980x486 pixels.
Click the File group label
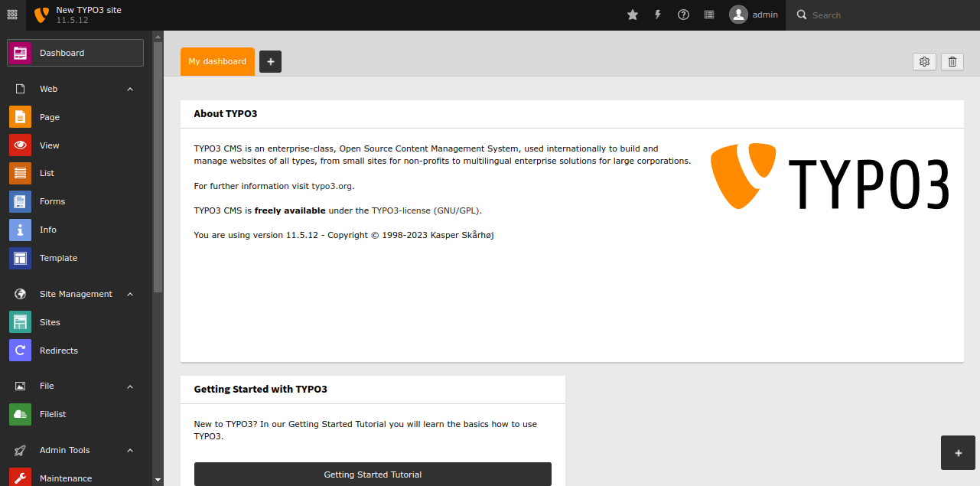47,386
